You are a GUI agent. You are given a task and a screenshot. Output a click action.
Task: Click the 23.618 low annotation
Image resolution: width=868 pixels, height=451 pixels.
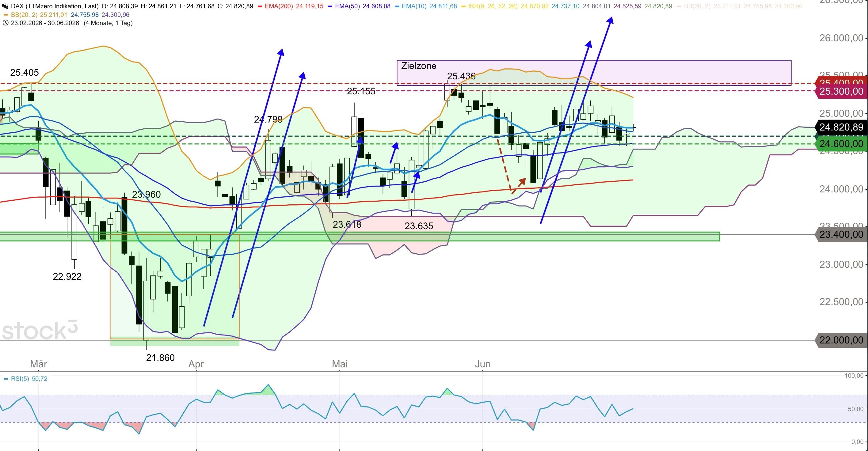347,224
